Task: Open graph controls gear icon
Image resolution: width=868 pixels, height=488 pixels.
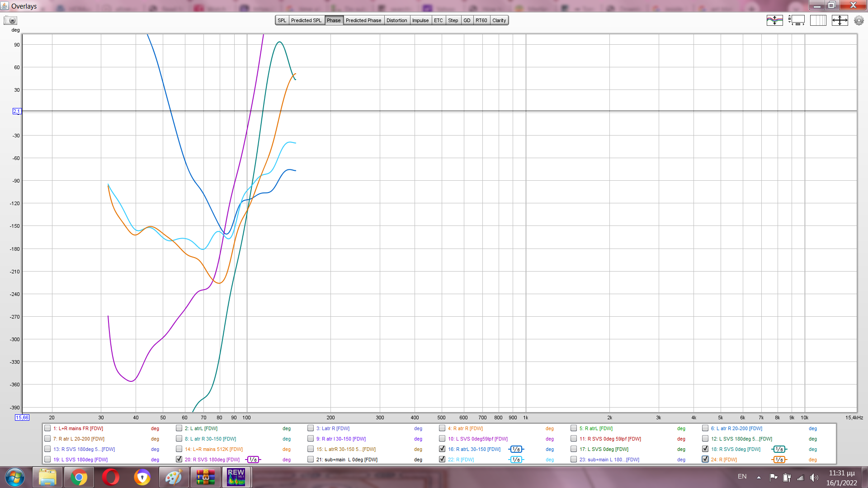Action: click(x=859, y=20)
